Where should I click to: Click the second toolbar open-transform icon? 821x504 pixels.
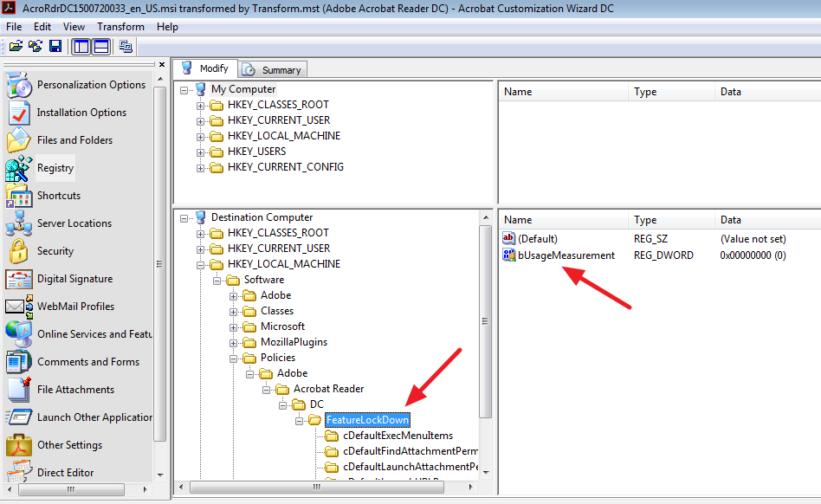36,47
